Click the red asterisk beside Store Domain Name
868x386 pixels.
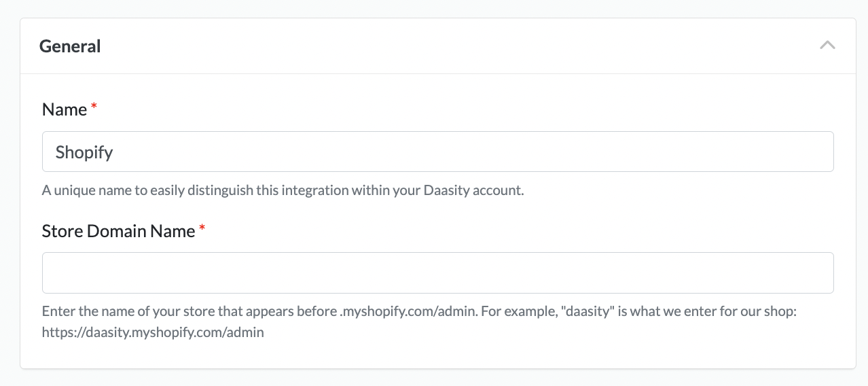pos(202,229)
